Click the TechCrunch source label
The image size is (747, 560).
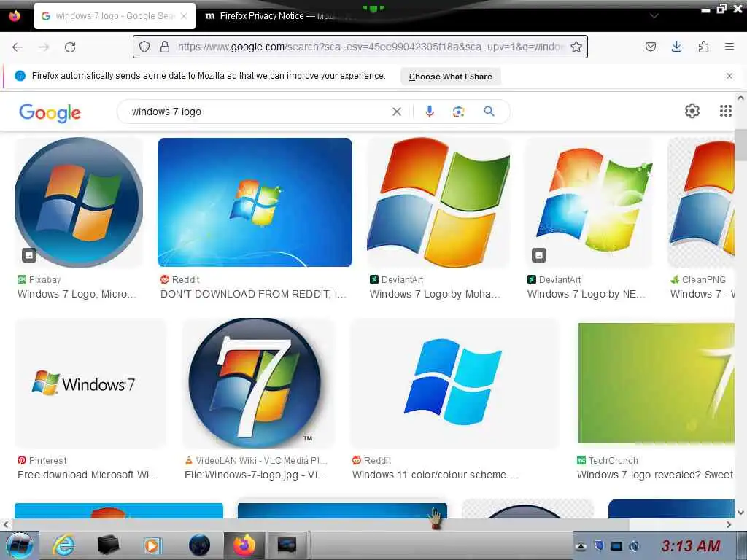coord(608,461)
